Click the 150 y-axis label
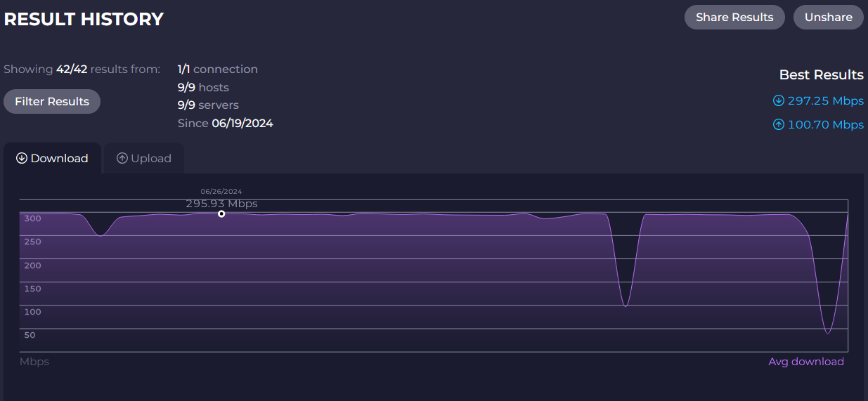Image resolution: width=868 pixels, height=401 pixels. (33, 289)
